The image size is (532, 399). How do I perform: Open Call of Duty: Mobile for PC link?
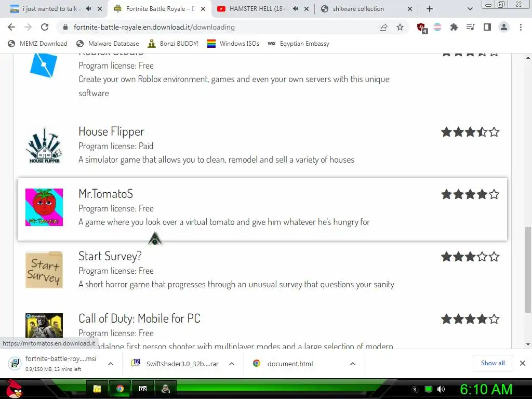pos(139,318)
